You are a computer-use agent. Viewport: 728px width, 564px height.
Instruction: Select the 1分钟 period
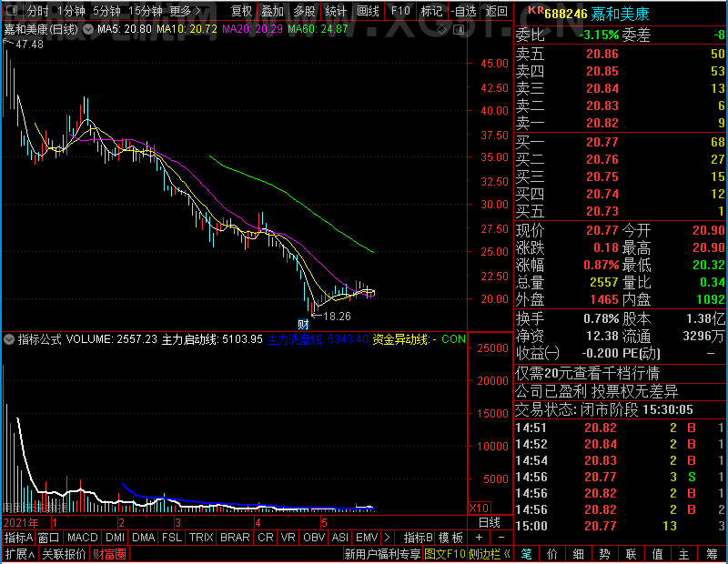[72, 11]
